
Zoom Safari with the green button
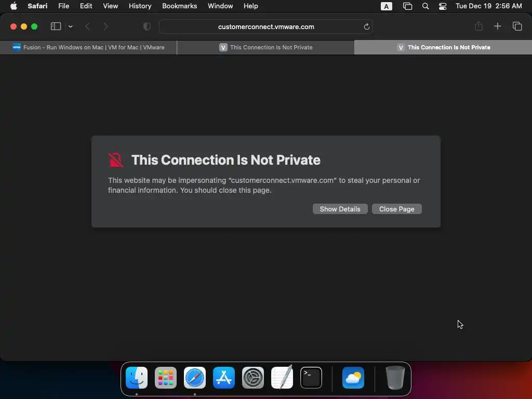34,26
